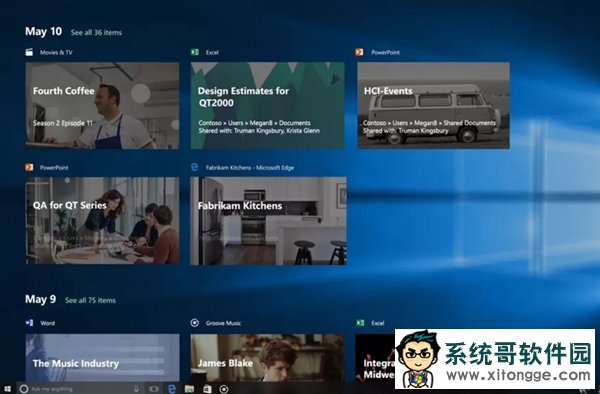
Task: Click the Edge icon above Fabrikam Kitchens card
Action: coord(194,167)
